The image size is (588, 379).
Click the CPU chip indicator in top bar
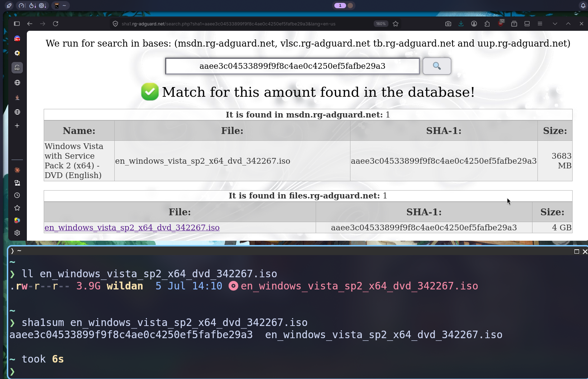[43, 5]
